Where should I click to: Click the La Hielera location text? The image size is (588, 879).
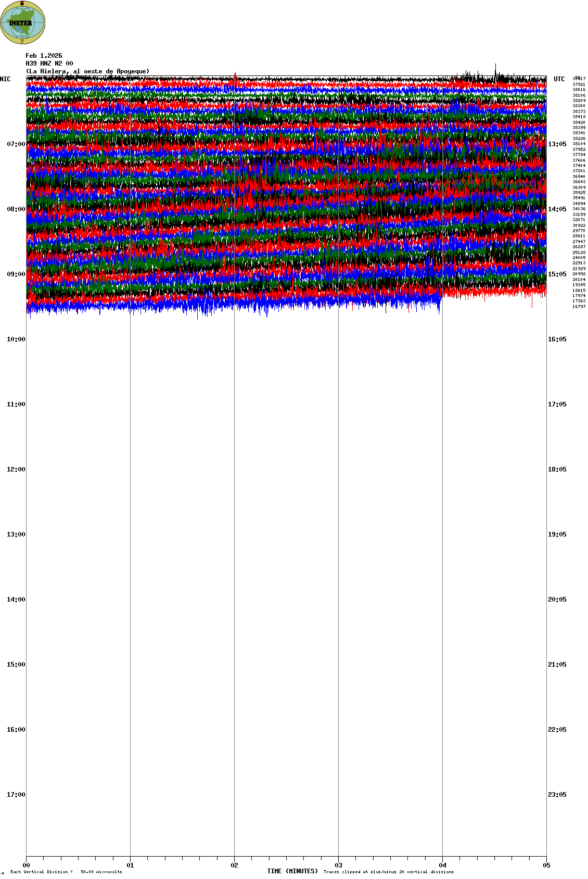tap(87, 71)
